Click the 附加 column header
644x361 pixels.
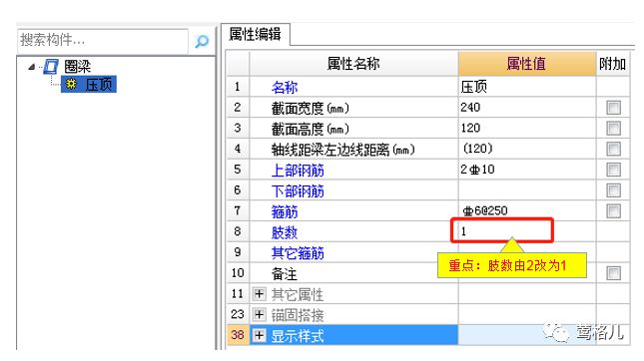tap(612, 64)
